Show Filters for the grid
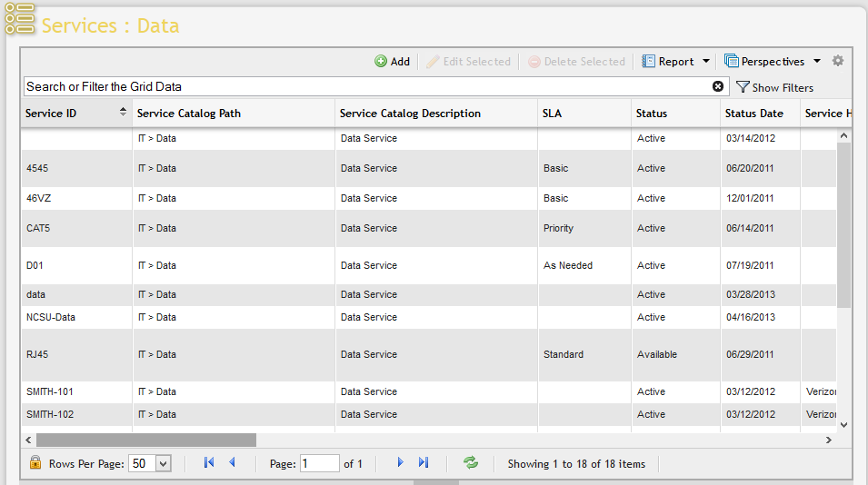Viewport: 868px width, 485px height. (775, 87)
